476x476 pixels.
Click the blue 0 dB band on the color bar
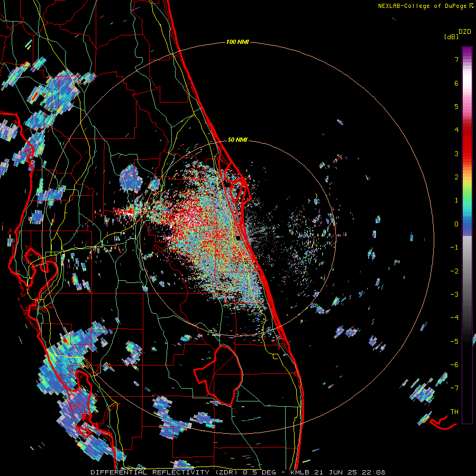coord(467,225)
